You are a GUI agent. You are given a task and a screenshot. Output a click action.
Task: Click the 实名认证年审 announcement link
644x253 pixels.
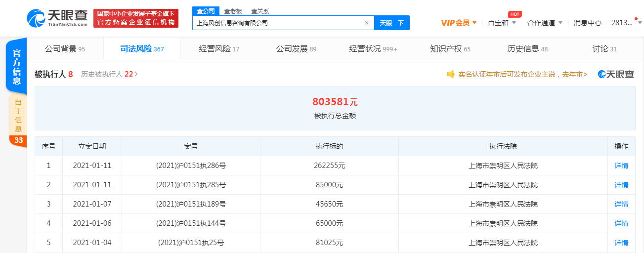tap(522, 74)
